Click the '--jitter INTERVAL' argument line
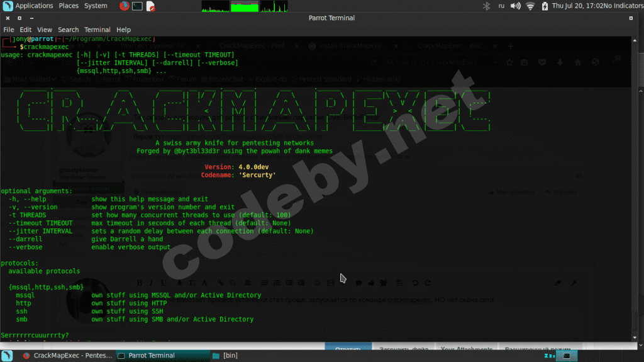This screenshot has width=644, height=362. click(x=160, y=231)
